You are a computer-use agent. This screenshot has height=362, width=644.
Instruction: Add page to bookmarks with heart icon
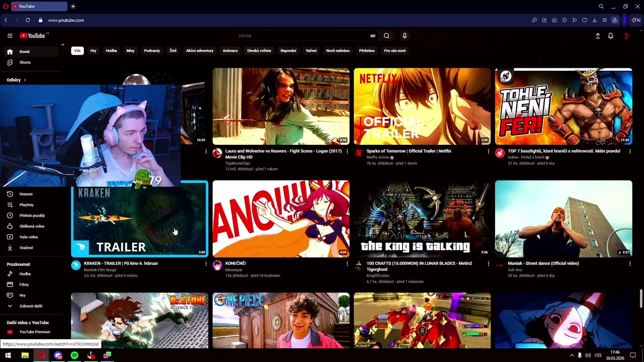(584, 20)
